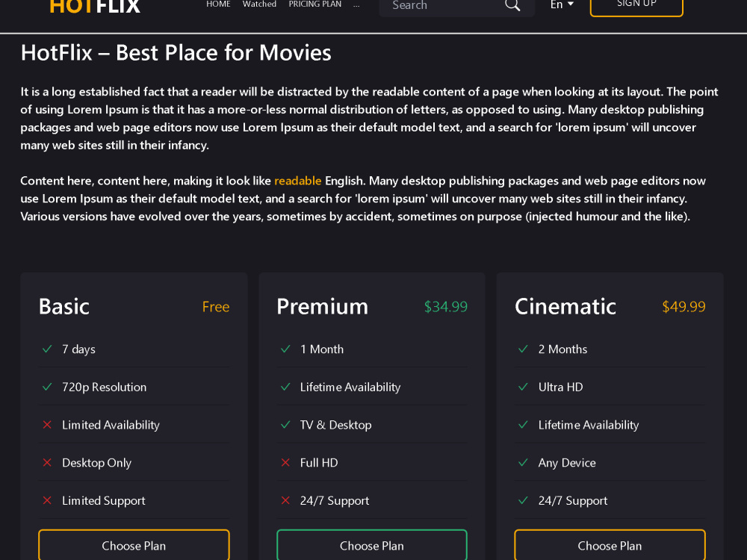Open the En language dropdown

click(x=562, y=4)
